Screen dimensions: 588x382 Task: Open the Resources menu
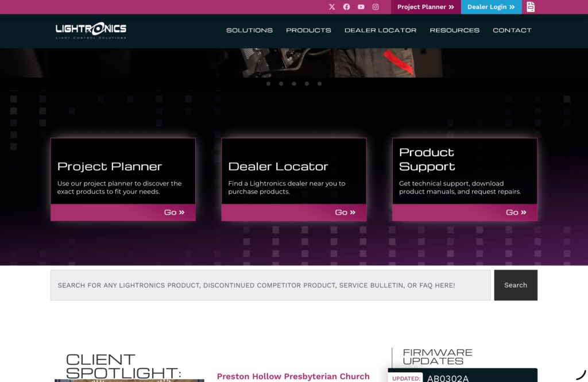click(x=455, y=30)
